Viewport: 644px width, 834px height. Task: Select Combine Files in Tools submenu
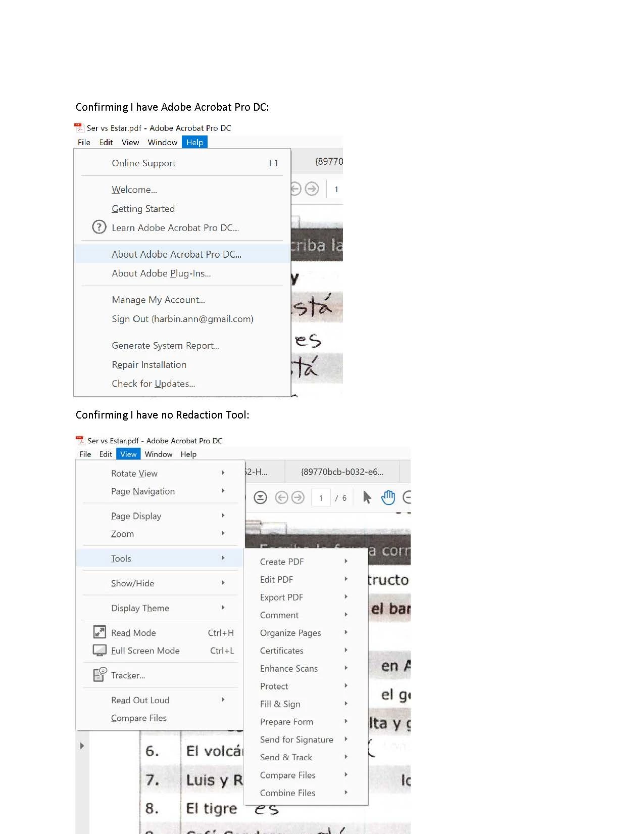point(306,793)
